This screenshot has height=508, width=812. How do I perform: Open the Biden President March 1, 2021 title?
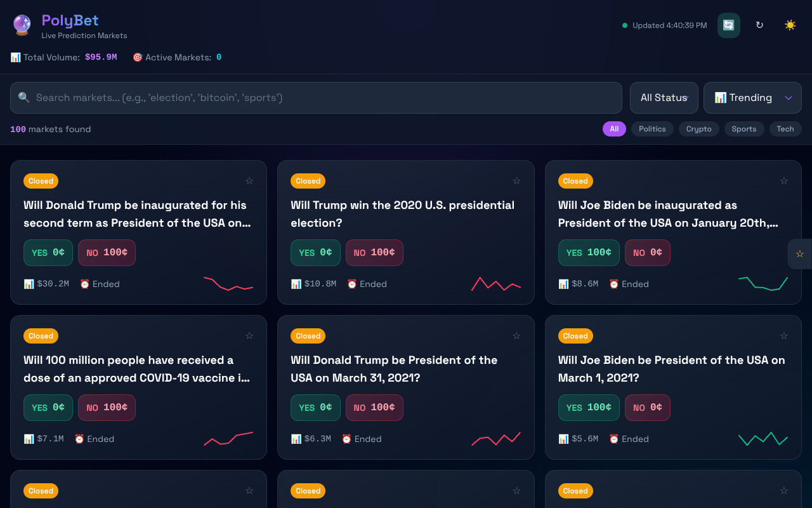click(x=672, y=369)
